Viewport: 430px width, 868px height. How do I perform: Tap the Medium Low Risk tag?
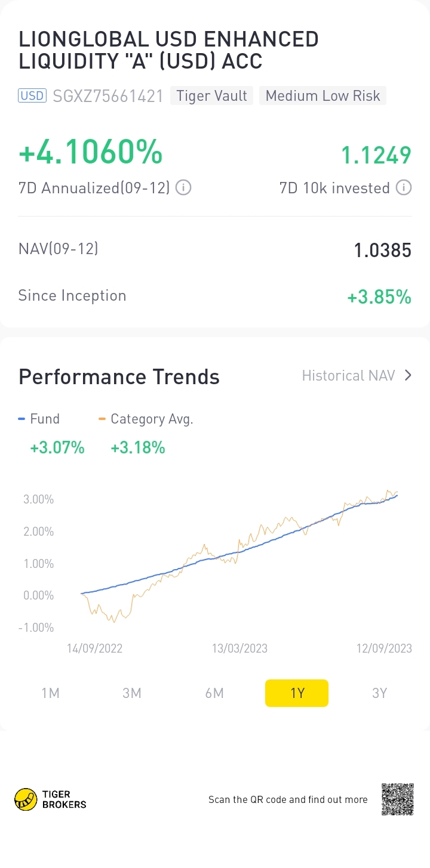322,95
